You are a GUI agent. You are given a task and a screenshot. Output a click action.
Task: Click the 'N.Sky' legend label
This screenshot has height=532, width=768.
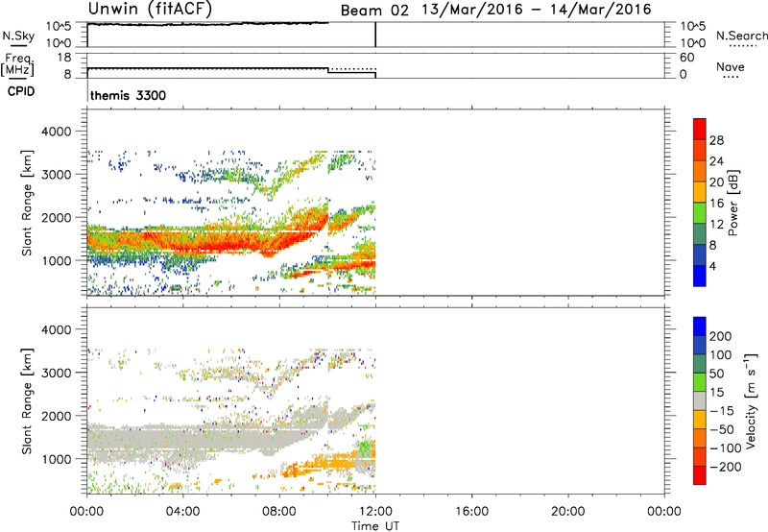point(18,36)
